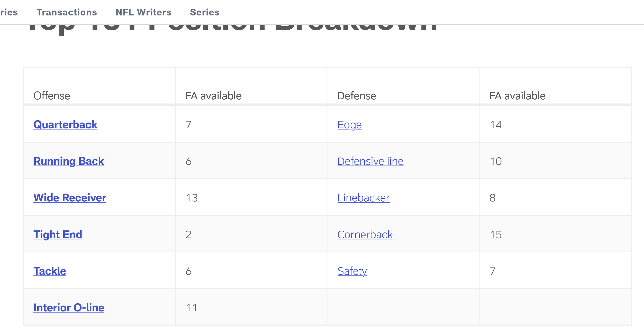Click the partially visible nav tab ending in 'ries'
The height and width of the screenshot is (329, 644).
click(9, 12)
